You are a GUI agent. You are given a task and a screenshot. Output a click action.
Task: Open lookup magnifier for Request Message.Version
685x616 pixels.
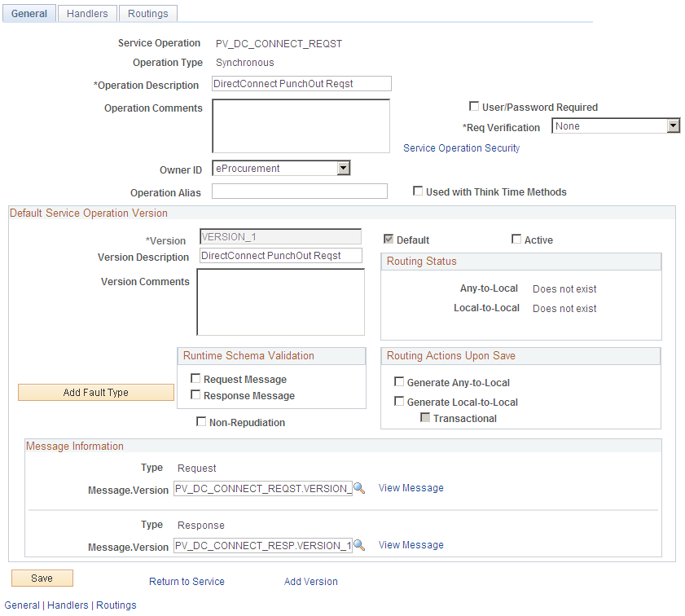(x=359, y=488)
